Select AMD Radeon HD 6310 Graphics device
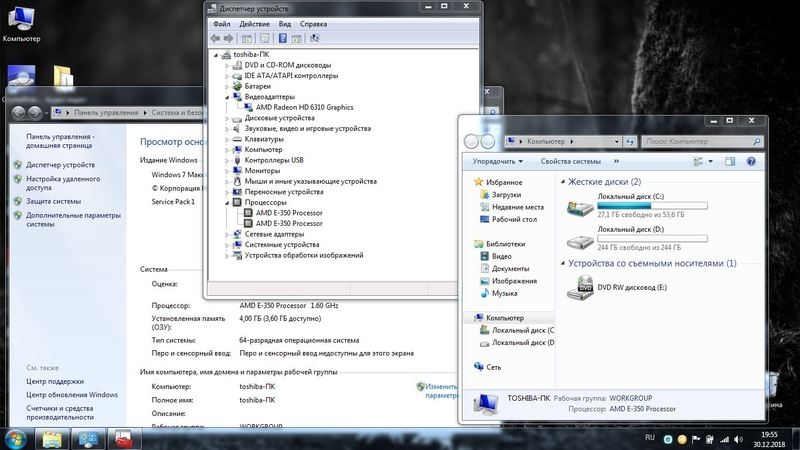The height and width of the screenshot is (450, 800). point(304,107)
